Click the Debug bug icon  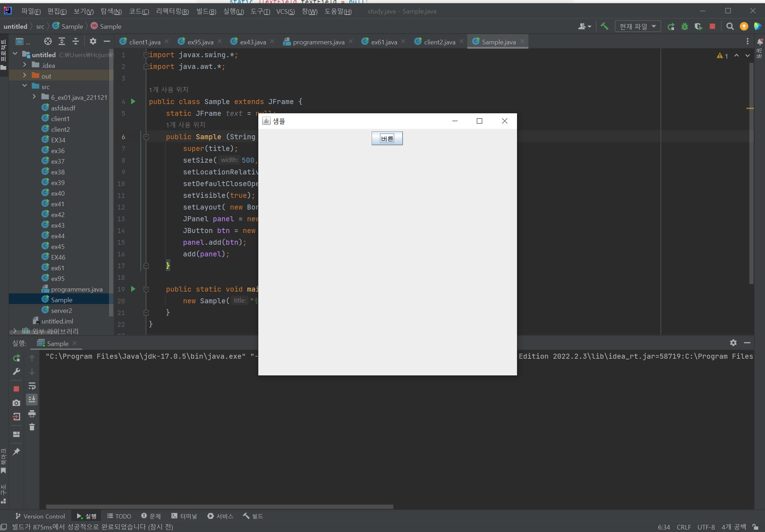click(684, 26)
